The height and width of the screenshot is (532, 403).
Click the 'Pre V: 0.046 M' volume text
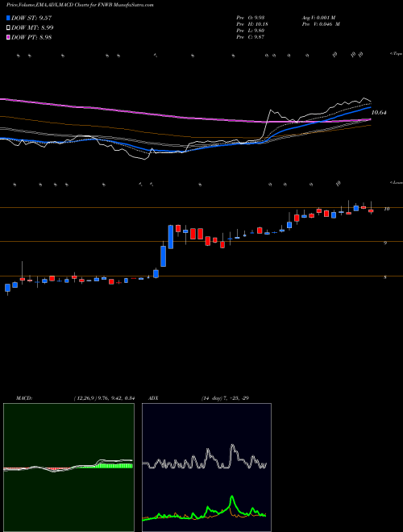(x=321, y=24)
